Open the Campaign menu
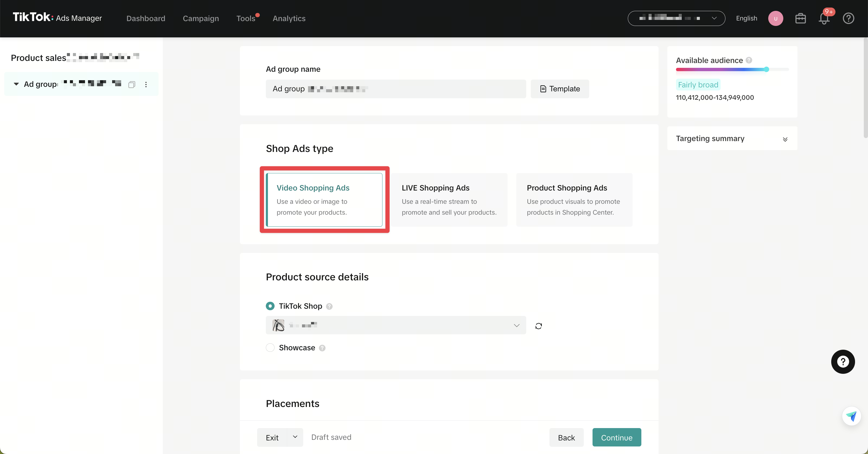 click(x=201, y=18)
